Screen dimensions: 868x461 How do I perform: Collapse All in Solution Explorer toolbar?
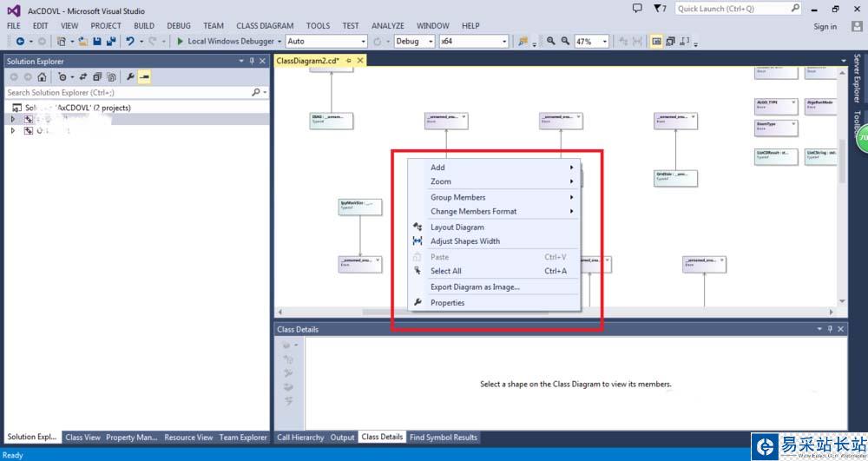tap(97, 77)
